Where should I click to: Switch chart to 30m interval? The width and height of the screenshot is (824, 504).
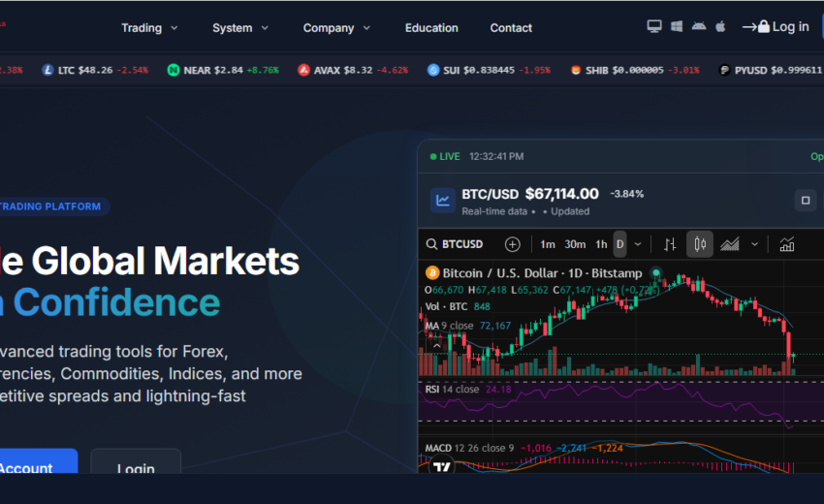pos(575,244)
